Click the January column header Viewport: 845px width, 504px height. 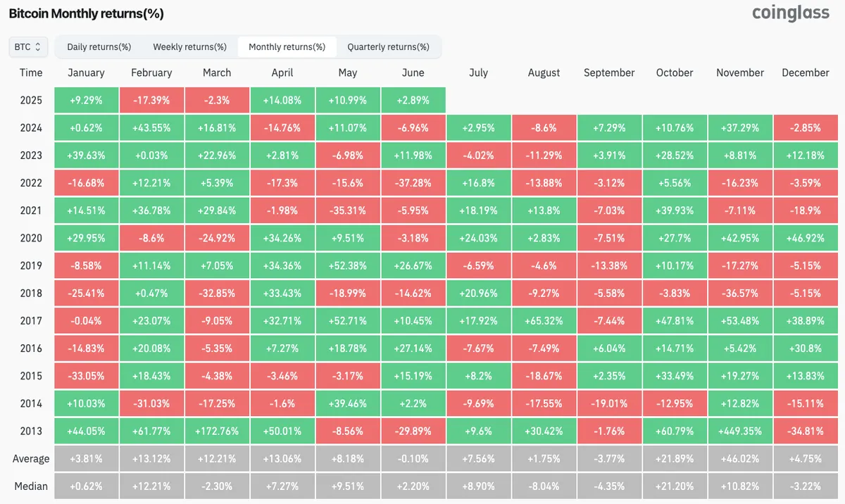click(x=86, y=73)
